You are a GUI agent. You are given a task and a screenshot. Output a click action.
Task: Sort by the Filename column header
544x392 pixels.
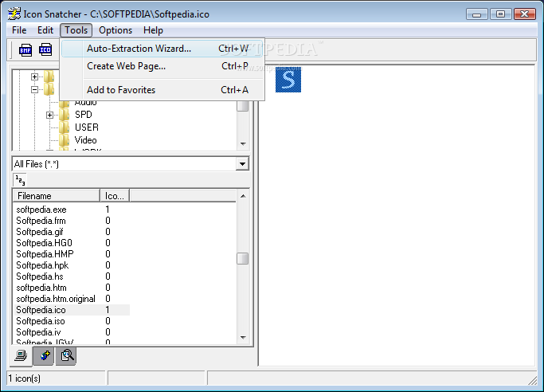point(57,196)
